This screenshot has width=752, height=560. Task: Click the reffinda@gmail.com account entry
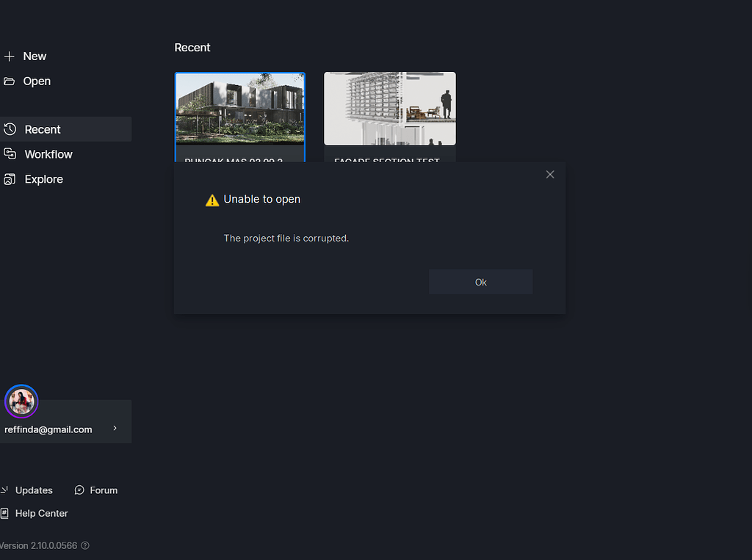pos(48,429)
